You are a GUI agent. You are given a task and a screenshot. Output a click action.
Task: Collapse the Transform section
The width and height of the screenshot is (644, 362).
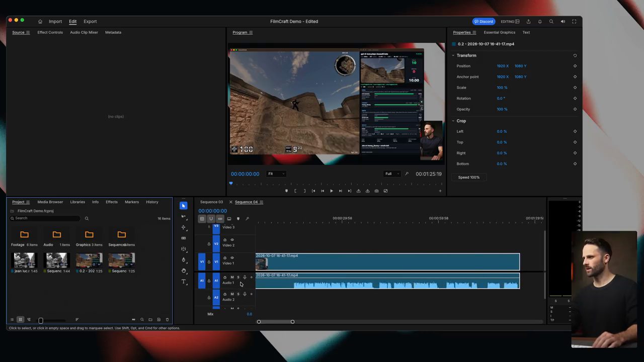453,55
